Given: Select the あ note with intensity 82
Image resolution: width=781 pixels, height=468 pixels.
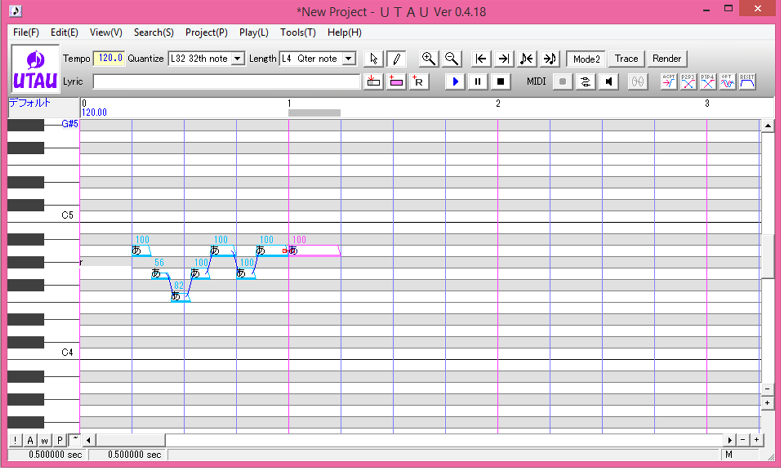Looking at the screenshot, I should tap(180, 296).
